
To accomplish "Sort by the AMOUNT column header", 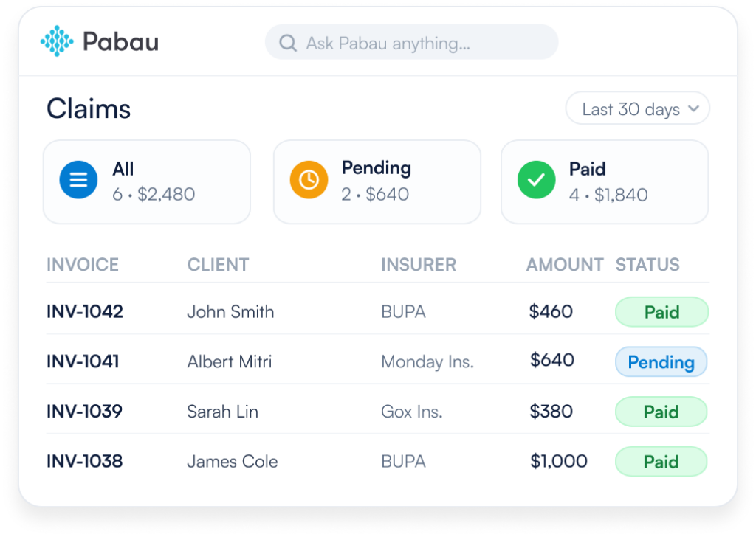I will tap(565, 265).
